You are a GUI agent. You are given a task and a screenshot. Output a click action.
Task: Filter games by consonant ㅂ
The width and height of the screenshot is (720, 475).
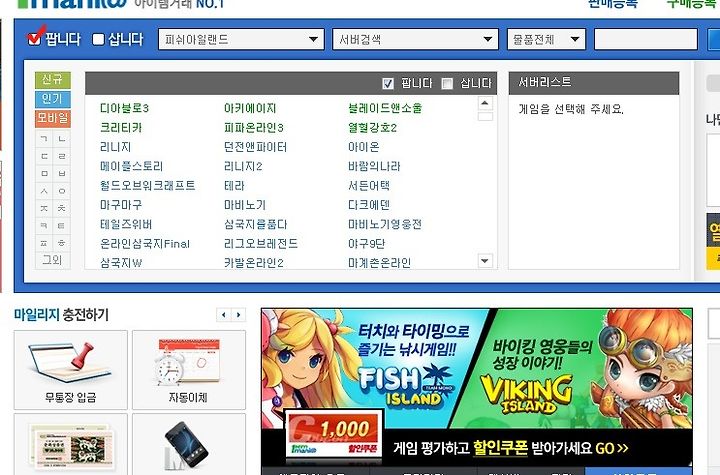(x=62, y=174)
